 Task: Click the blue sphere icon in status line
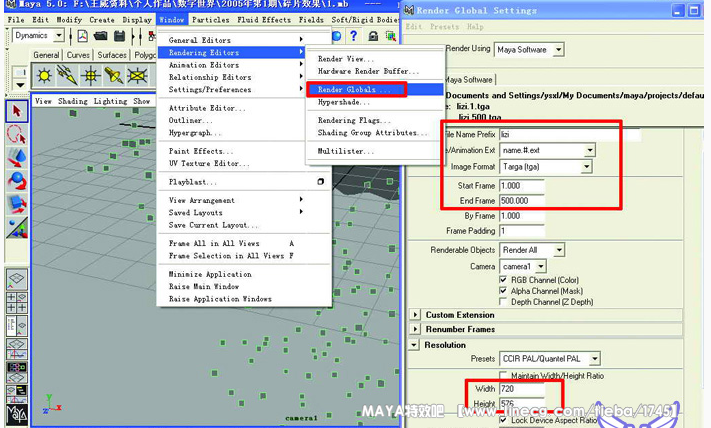pyautogui.click(x=336, y=36)
